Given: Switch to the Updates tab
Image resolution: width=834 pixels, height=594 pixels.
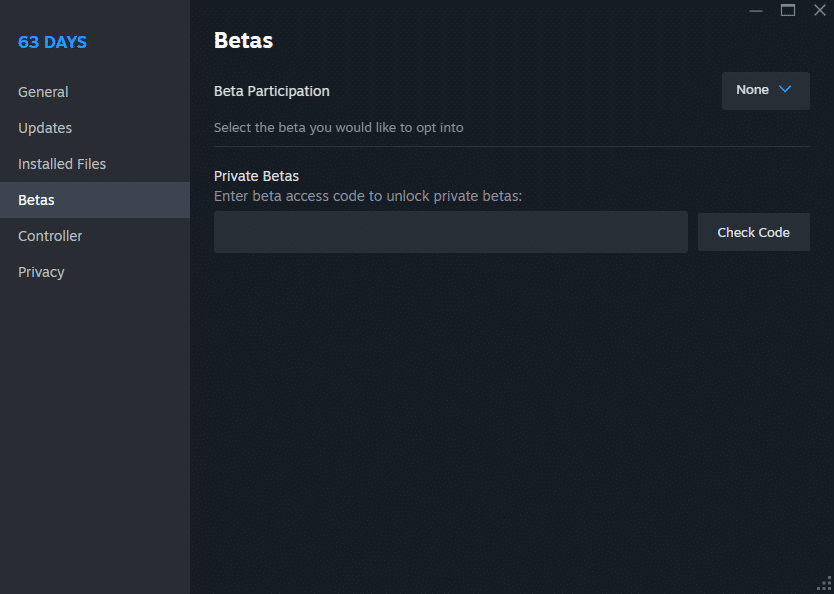Looking at the screenshot, I should [x=95, y=128].
